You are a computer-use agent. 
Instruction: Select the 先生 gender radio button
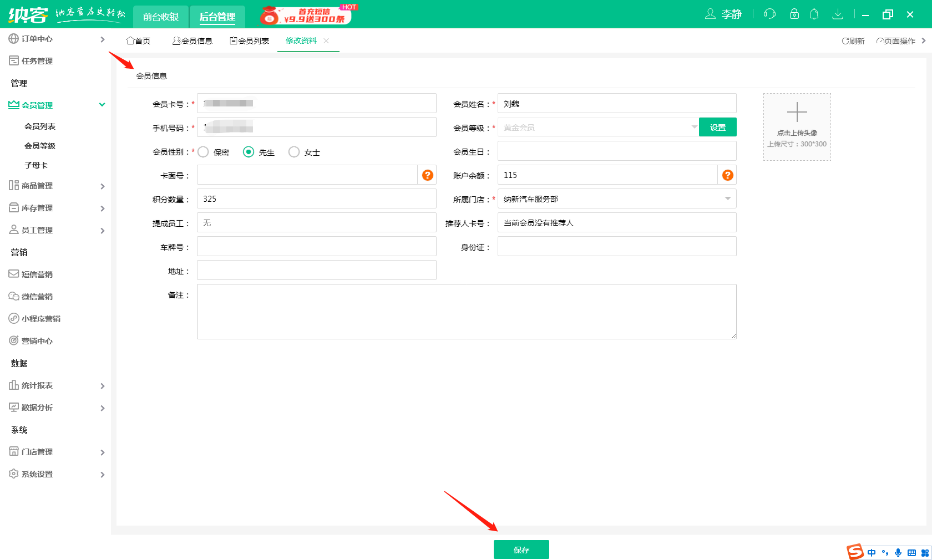[249, 151]
